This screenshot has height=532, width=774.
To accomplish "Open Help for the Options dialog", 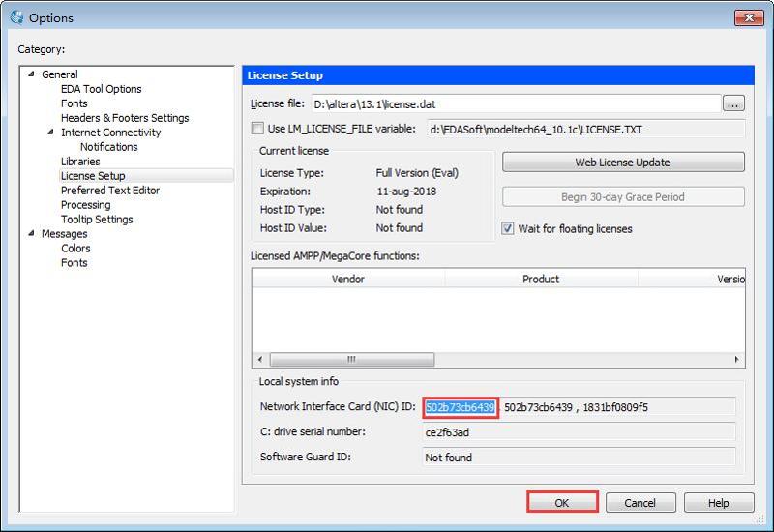I will 718,503.
